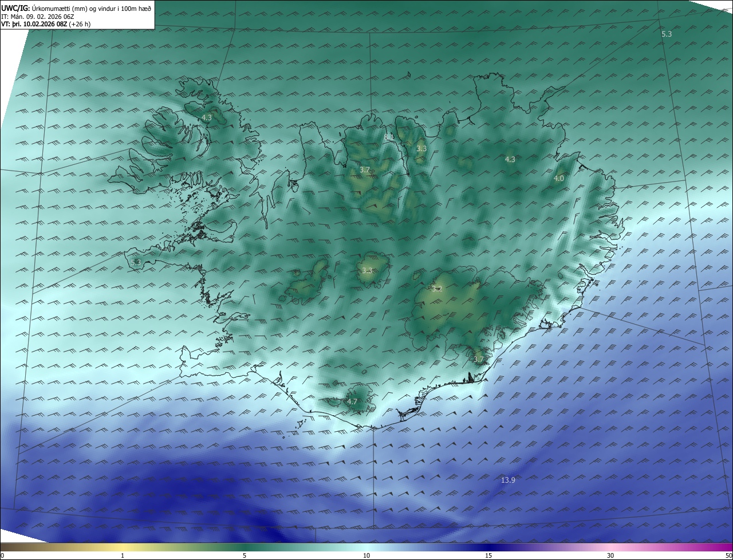Click the color bar at the 30 mark
Screen dimensions: 733x560
[610, 547]
